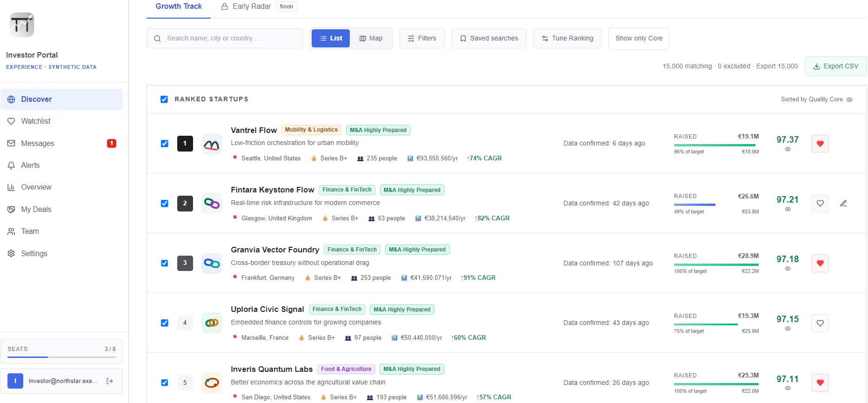Viewport: 868px width, 403px height.
Task: Open the Watchlist heart item
Action: (61, 121)
